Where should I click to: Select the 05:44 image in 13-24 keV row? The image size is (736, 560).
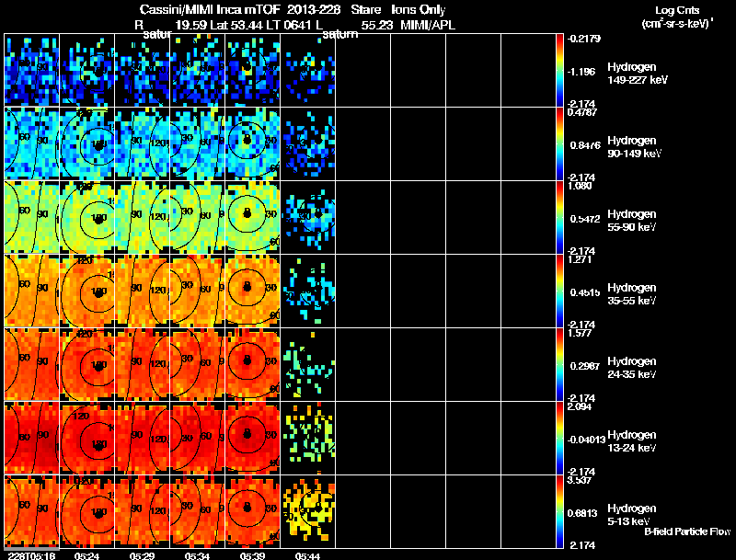point(308,438)
